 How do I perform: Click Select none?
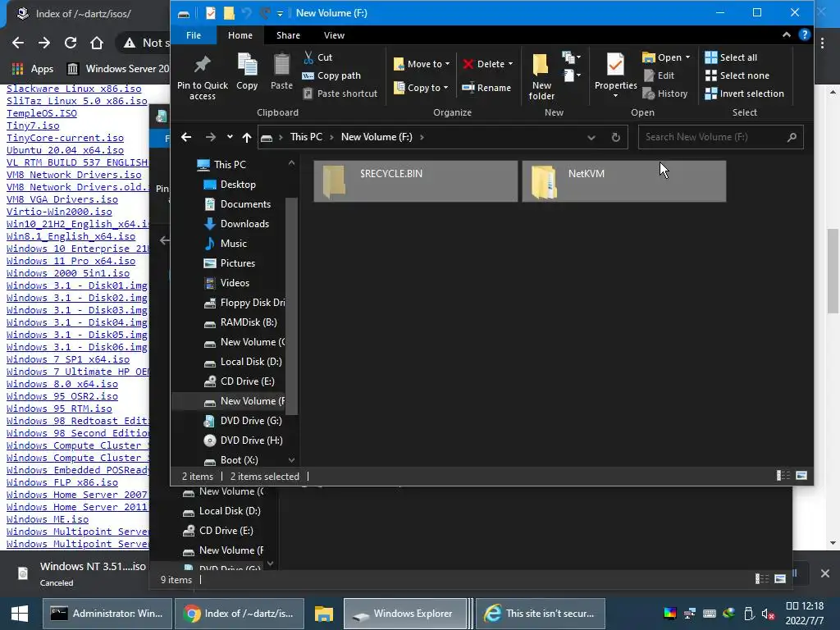[x=737, y=75]
